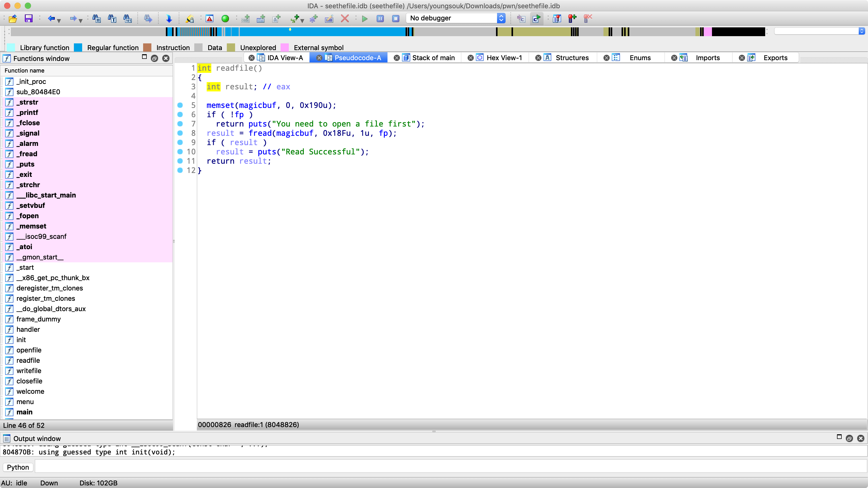Toggle breakpoint dot on line 8

(x=180, y=133)
